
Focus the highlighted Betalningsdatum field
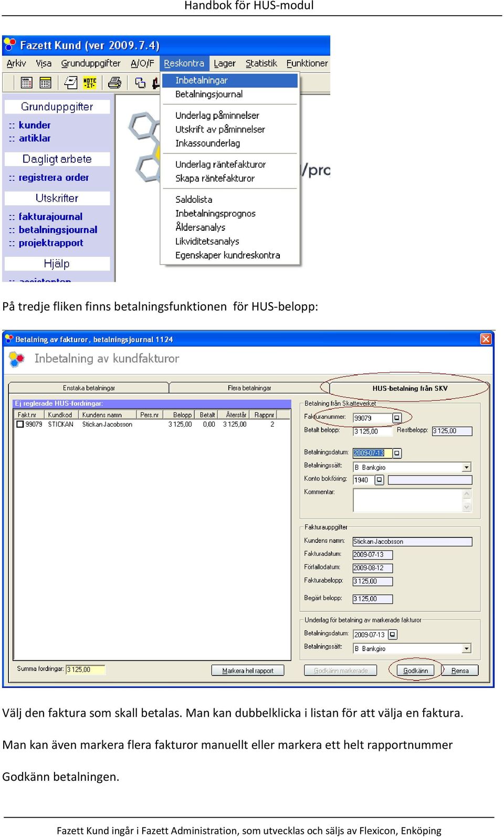372,453
